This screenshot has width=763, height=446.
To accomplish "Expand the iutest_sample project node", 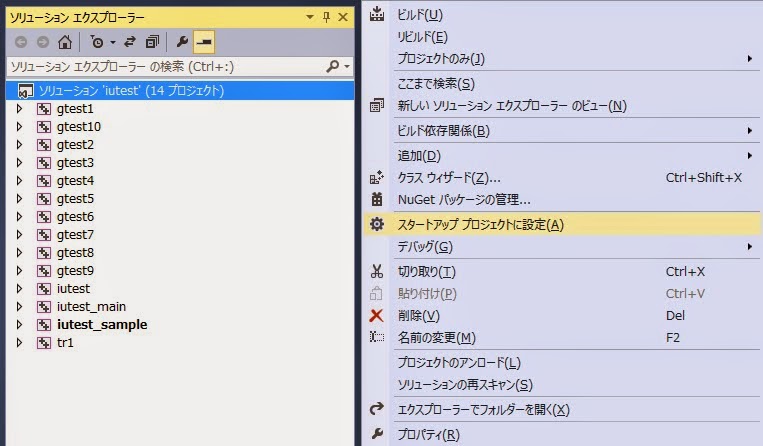I will pos(19,324).
